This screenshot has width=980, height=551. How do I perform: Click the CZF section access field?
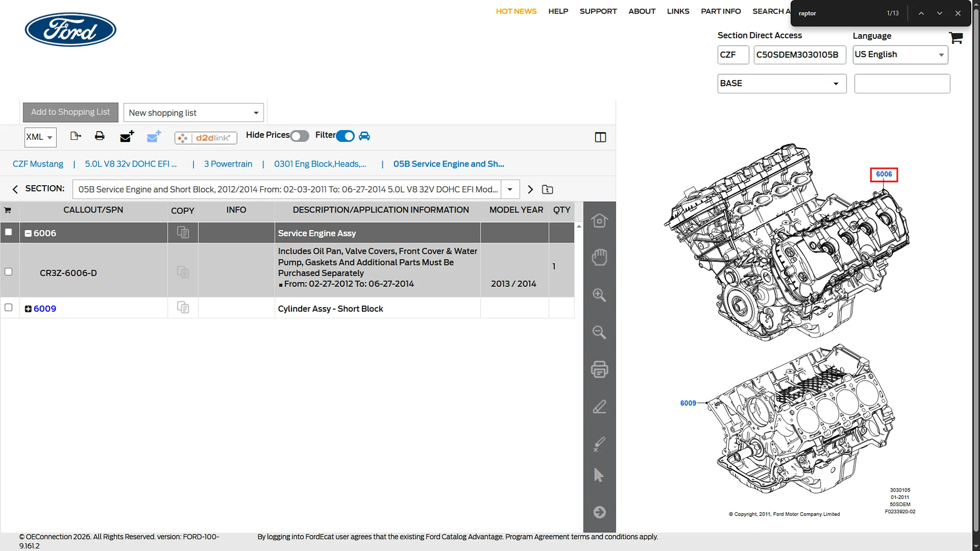(733, 55)
